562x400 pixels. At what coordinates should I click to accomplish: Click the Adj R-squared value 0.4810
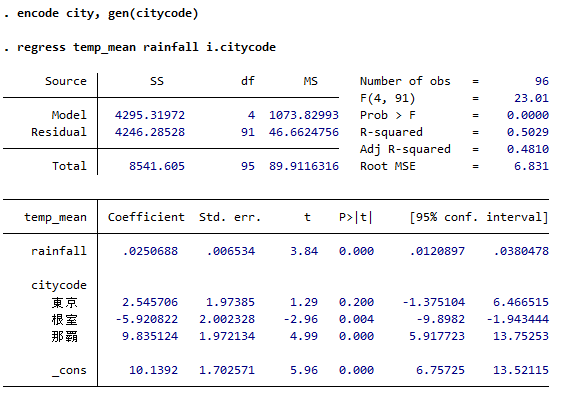pos(528,149)
